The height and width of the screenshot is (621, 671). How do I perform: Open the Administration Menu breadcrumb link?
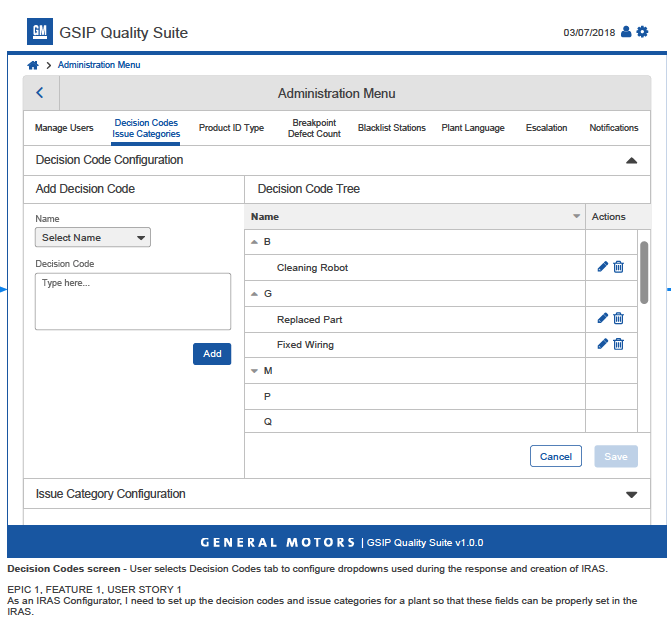(x=99, y=65)
